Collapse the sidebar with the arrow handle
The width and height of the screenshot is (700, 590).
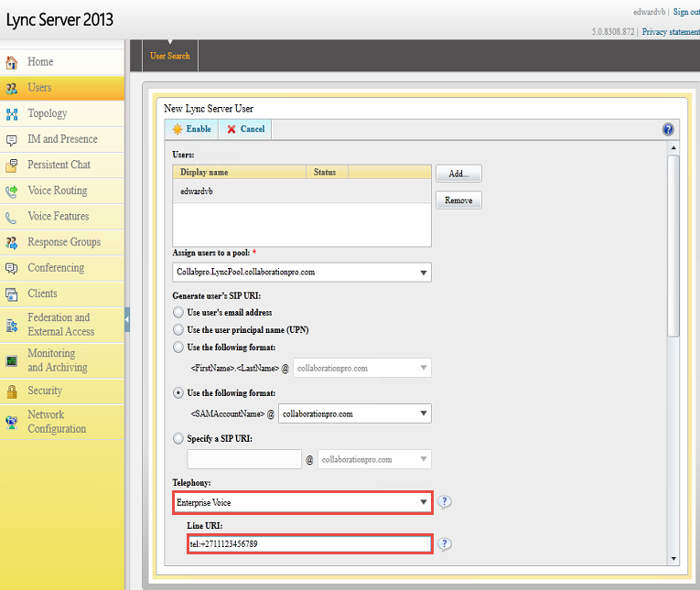pos(127,319)
